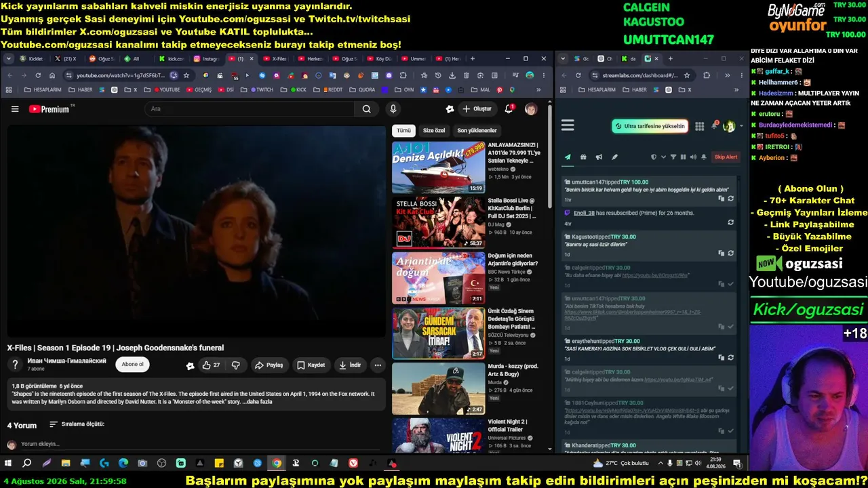Open the YouTube account avatar menu

[x=531, y=109]
